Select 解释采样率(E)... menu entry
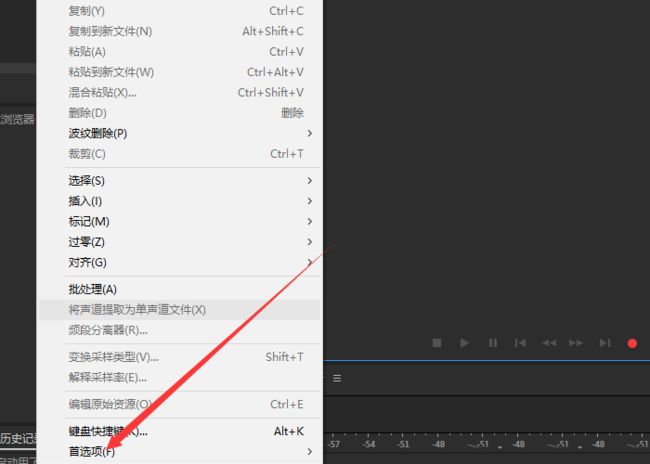The image size is (650, 464). 179,377
